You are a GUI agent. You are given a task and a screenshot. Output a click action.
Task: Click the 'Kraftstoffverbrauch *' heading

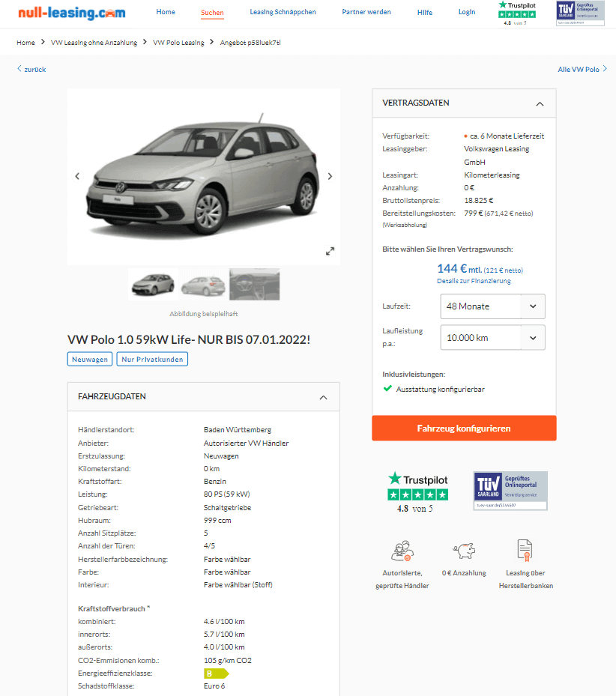click(x=114, y=608)
